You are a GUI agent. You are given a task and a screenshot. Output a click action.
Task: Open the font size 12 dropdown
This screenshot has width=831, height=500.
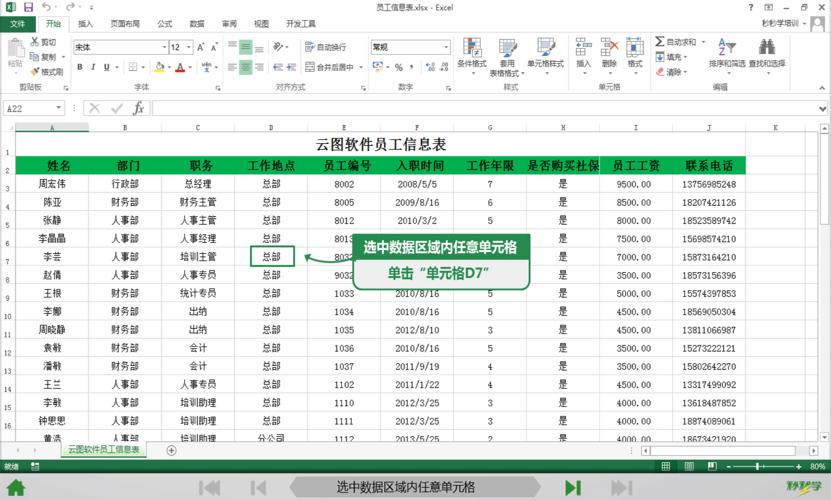point(189,47)
